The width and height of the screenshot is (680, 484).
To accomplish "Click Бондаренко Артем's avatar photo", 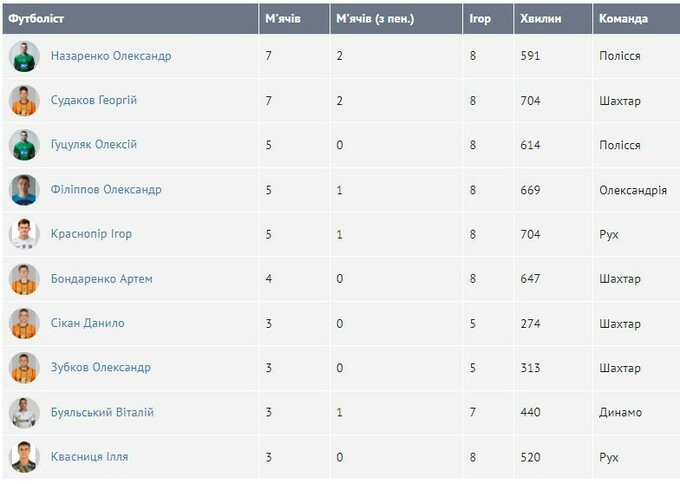I will [24, 279].
